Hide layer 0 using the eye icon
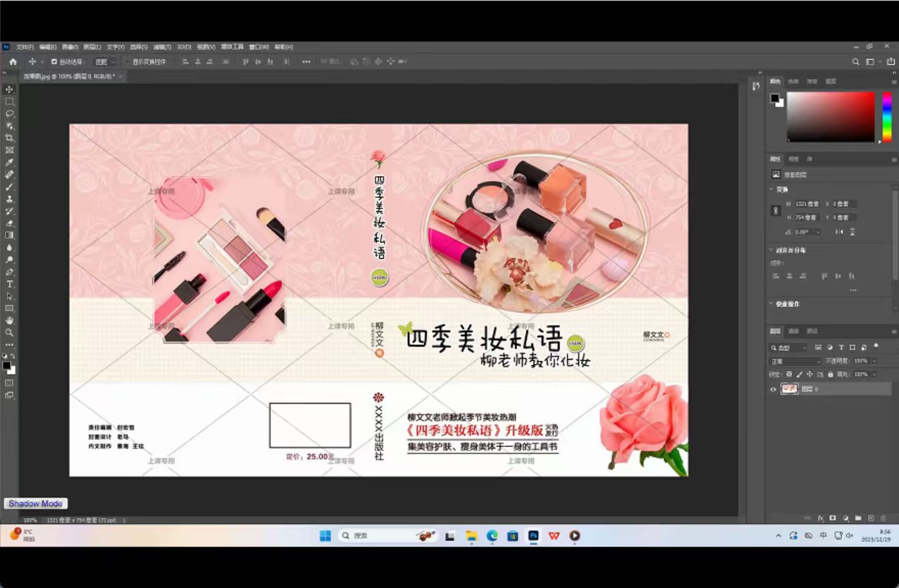The width and height of the screenshot is (899, 588). coord(773,389)
